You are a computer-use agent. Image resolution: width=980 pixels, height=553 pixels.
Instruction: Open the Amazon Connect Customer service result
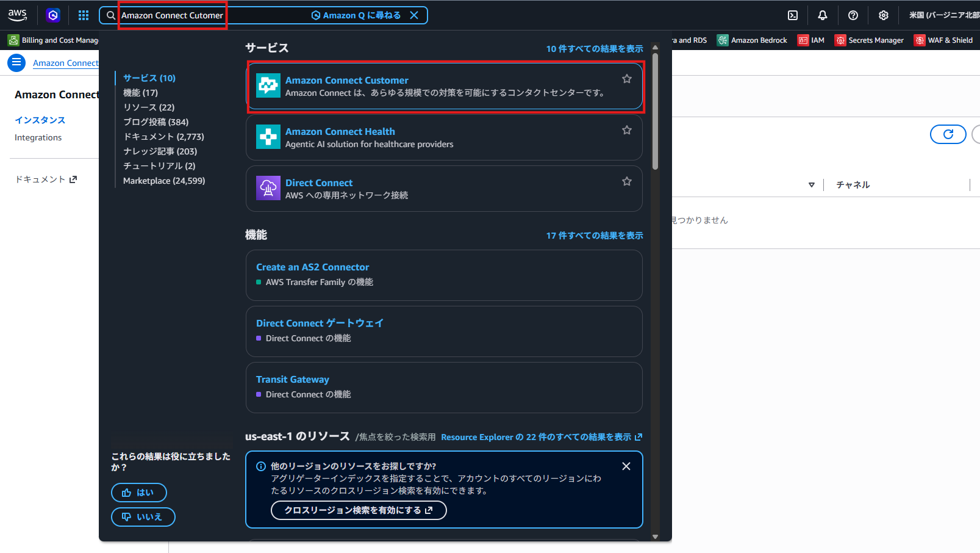click(x=444, y=86)
